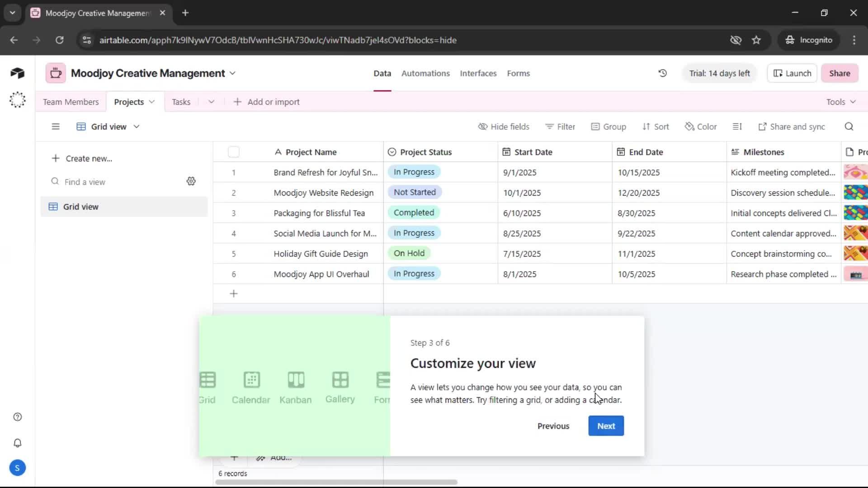Click the Moodjoy base coffee cup icon
868x488 pixels.
56,73
